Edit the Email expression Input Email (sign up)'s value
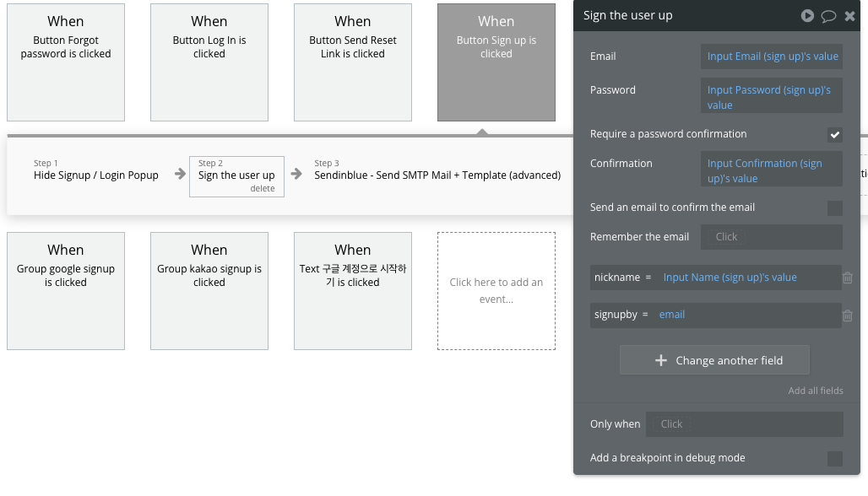This screenshot has width=868, height=496. [x=772, y=57]
